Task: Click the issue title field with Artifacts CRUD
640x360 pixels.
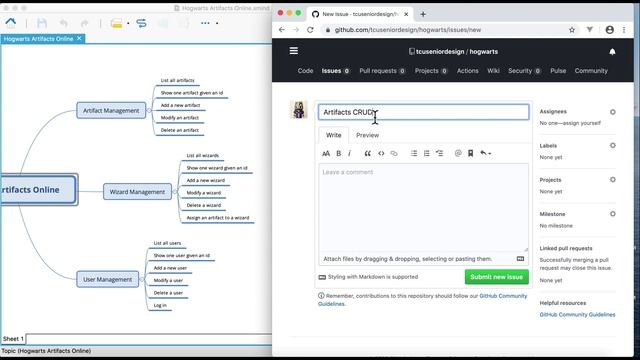Action: 423,112
